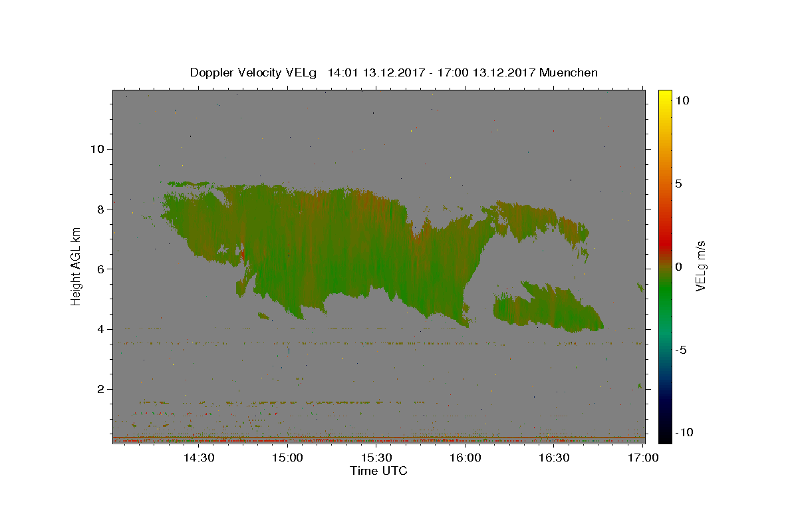Click the "Muenchen" location text in the title
The height and width of the screenshot is (532, 798).
coord(569,72)
